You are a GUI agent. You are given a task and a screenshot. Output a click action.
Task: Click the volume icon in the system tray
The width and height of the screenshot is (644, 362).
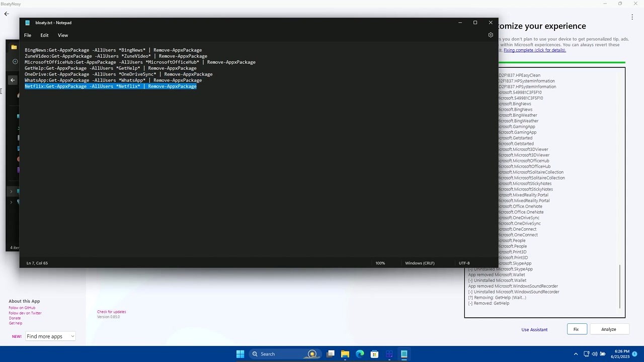[x=595, y=353]
